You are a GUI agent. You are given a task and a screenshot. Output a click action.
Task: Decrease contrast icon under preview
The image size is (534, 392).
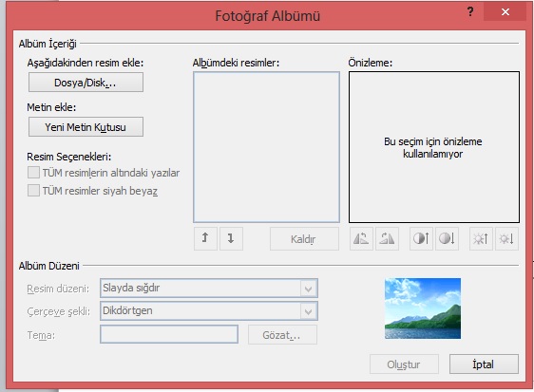coord(447,238)
